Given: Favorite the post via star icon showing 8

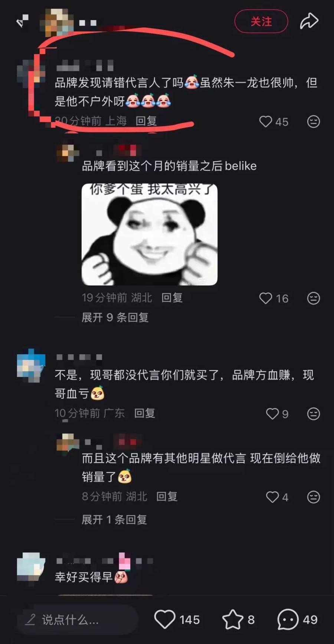Looking at the screenshot, I should tap(233, 620).
